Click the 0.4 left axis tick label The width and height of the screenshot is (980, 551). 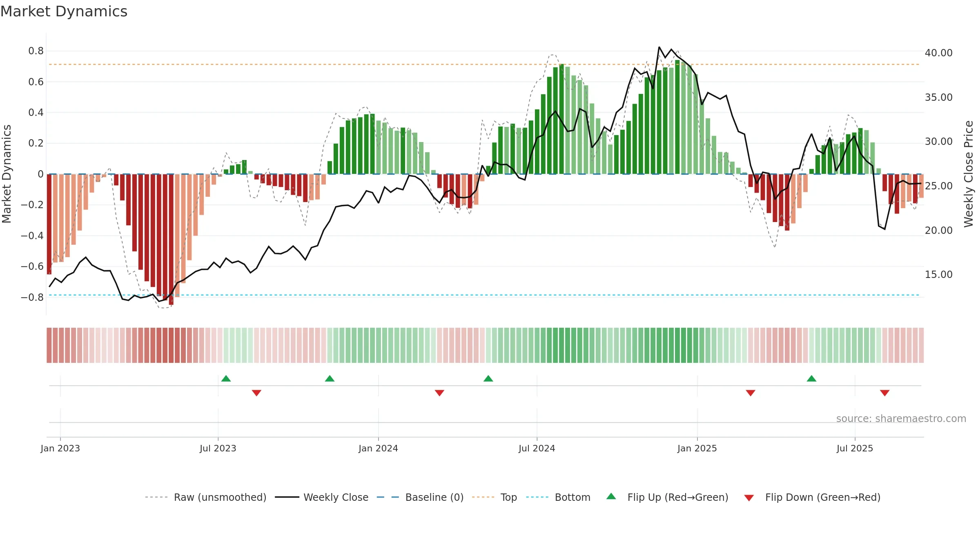coord(36,113)
